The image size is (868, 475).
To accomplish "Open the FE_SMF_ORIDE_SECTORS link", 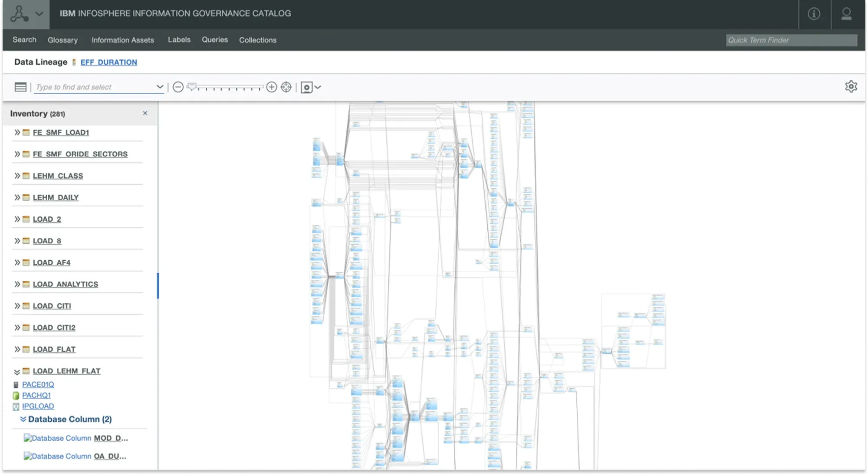I will pyautogui.click(x=80, y=154).
